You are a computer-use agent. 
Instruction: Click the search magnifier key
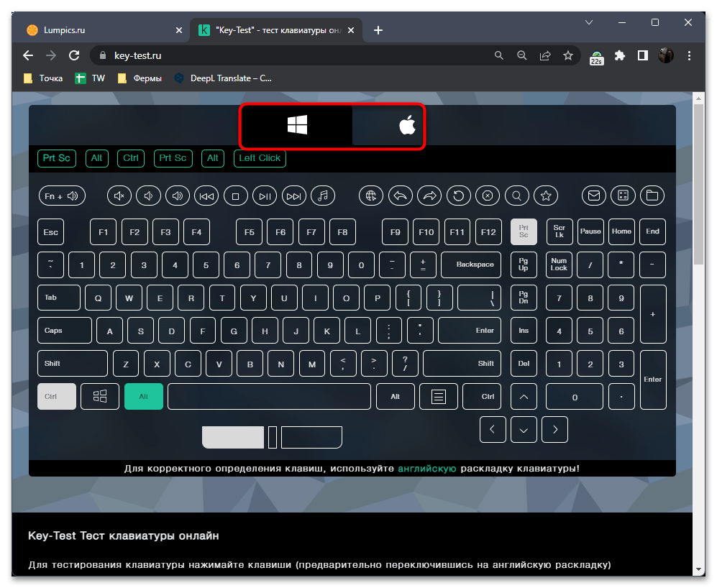(517, 196)
